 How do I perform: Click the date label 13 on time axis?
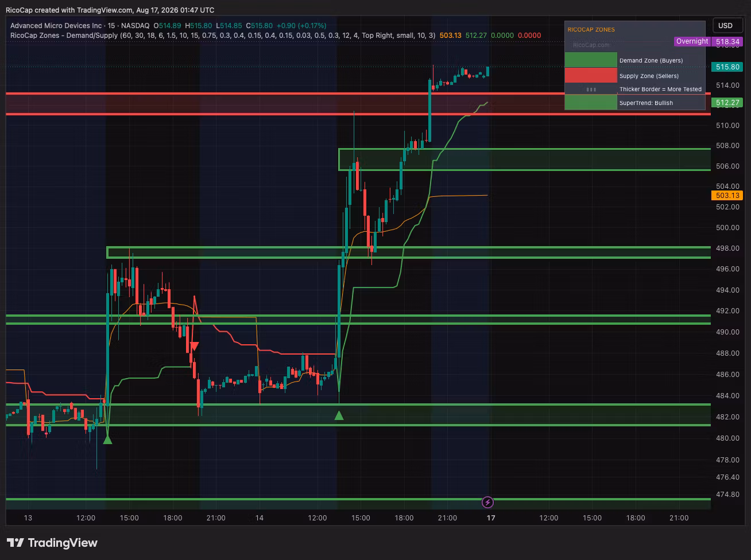[28, 518]
